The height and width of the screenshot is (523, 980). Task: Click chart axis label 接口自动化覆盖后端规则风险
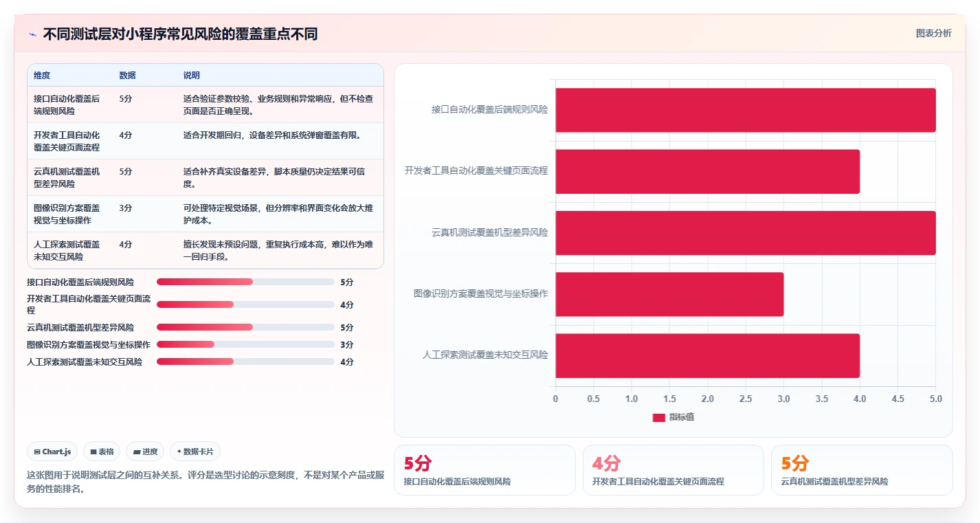tap(489, 109)
